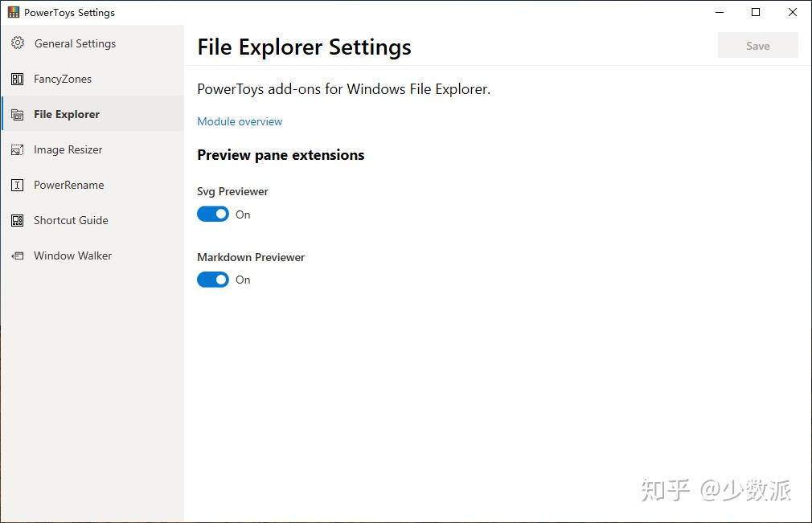Maximize the PowerToys Settings window
The width and height of the screenshot is (812, 523).
[x=756, y=12]
